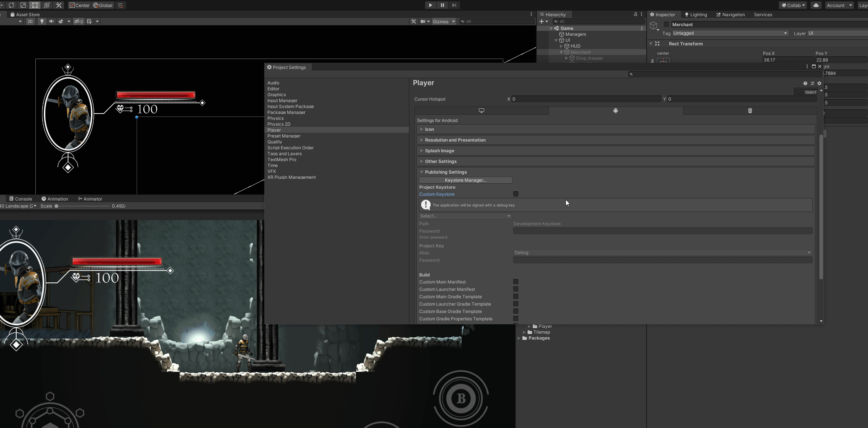Switch to the Animation tab
Image resolution: width=868 pixels, height=428 pixels.
click(55, 199)
